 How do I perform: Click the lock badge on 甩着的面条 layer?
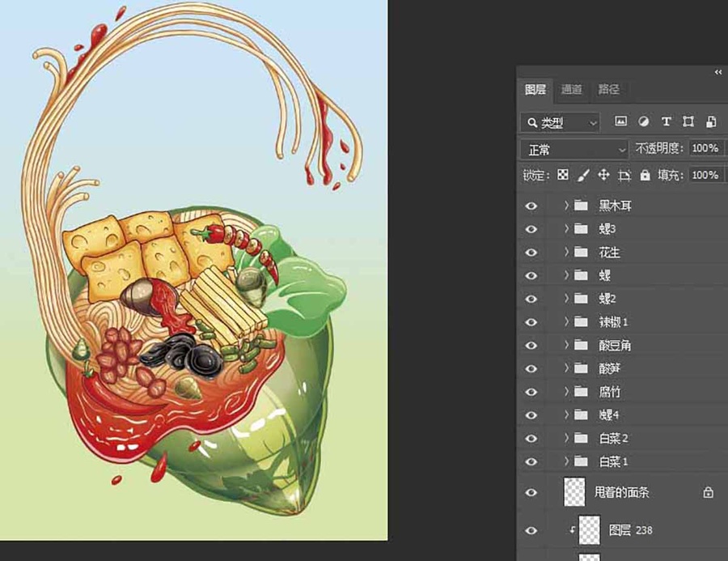coord(708,492)
